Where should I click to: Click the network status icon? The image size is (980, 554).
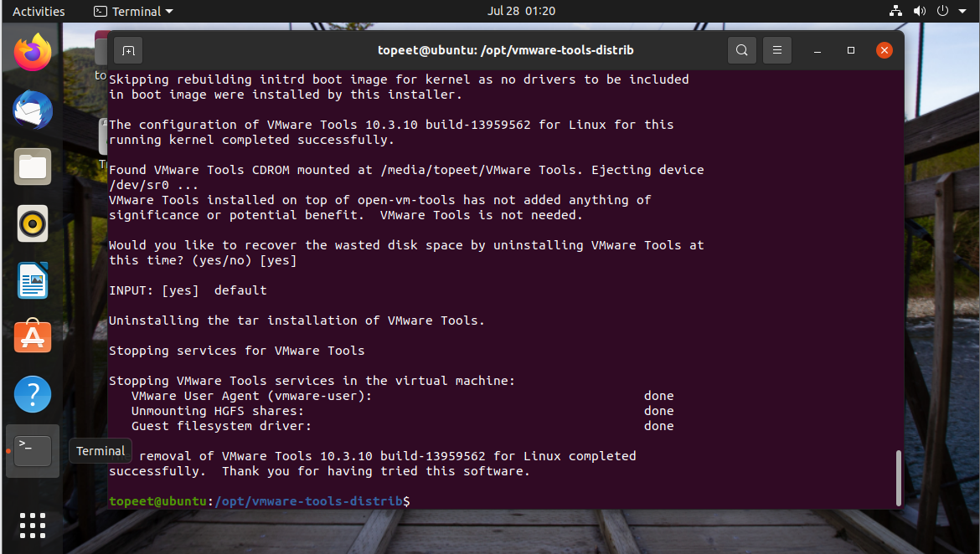[895, 11]
